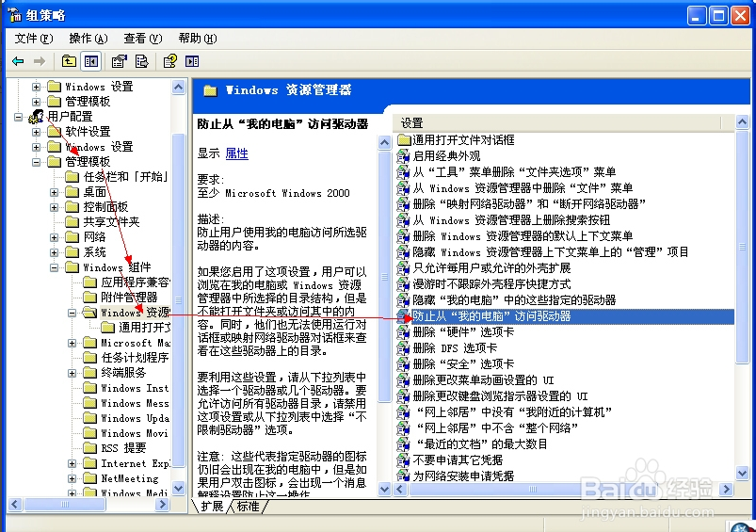Select the Windows Update tree item
Image resolution: width=756 pixels, height=532 pixels.
135,418
